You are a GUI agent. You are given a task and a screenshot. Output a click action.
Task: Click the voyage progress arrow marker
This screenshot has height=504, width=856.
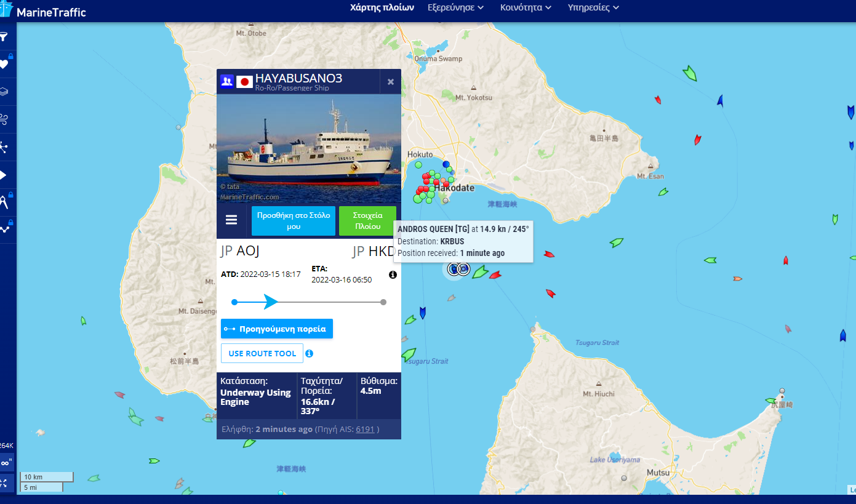pyautogui.click(x=271, y=302)
